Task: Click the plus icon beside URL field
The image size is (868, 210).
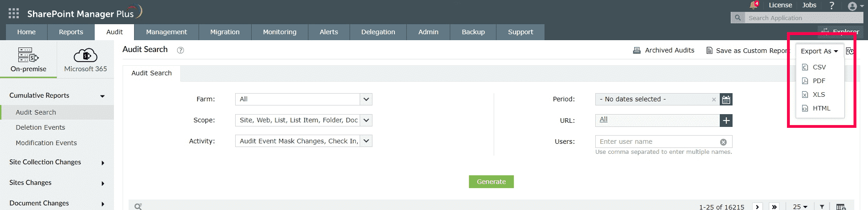Action: 726,121
